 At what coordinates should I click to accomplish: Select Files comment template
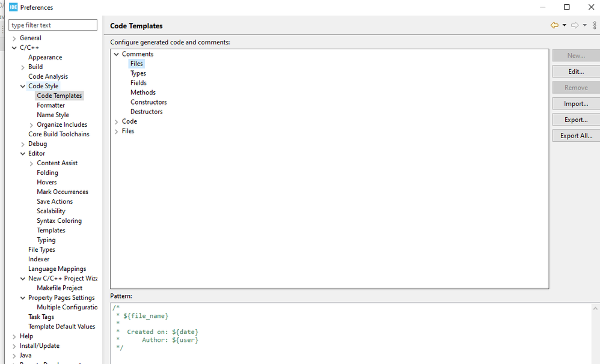click(136, 64)
